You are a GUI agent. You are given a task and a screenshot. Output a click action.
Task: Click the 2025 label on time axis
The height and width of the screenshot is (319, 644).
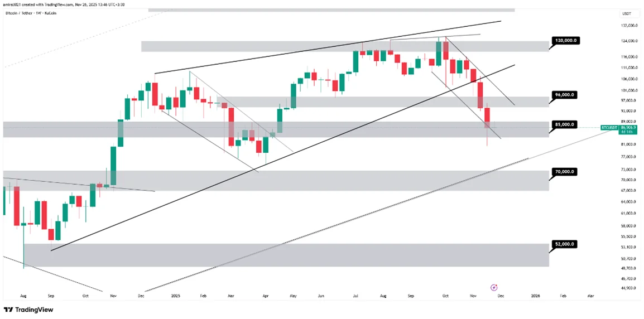coord(176,295)
